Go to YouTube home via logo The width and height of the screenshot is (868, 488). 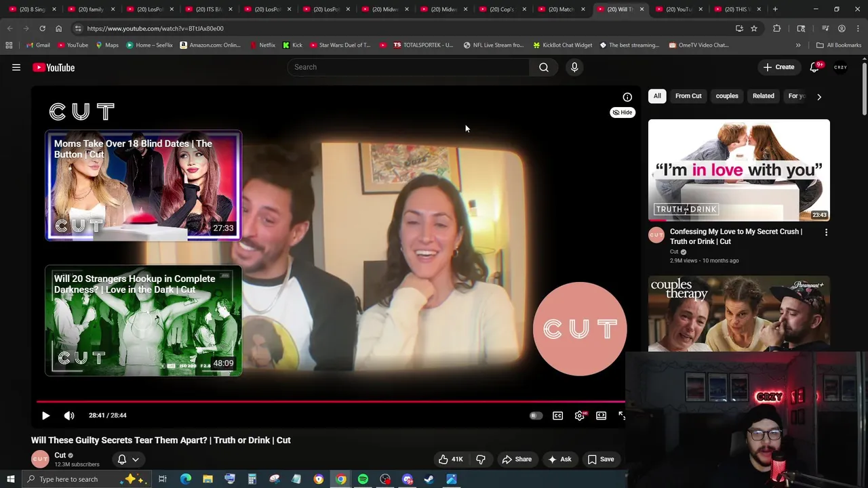click(54, 67)
